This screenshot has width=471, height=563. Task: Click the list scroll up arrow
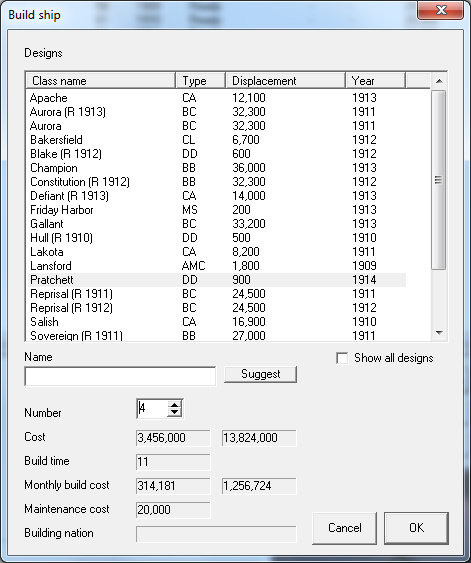[439, 81]
